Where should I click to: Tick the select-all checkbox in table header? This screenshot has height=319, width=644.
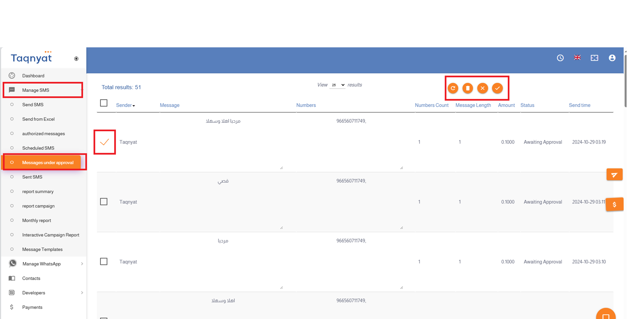(x=104, y=103)
